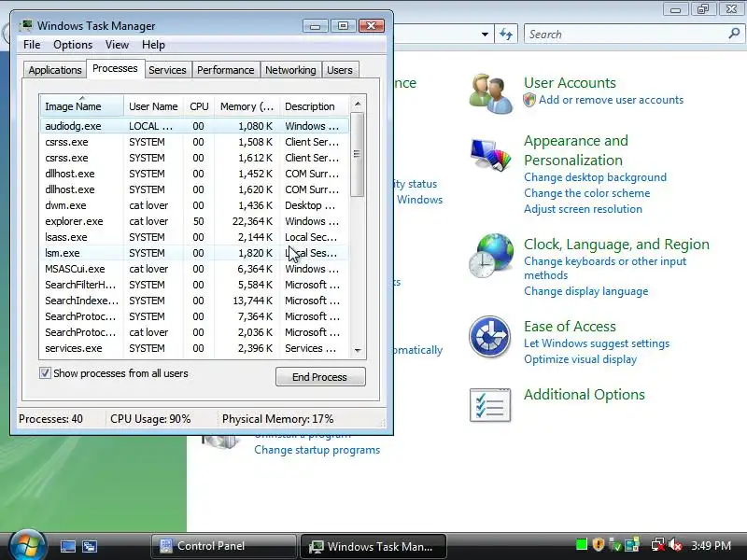This screenshot has width=747, height=560.
Task: Click the process list scroll up arrow
Action: click(x=358, y=104)
